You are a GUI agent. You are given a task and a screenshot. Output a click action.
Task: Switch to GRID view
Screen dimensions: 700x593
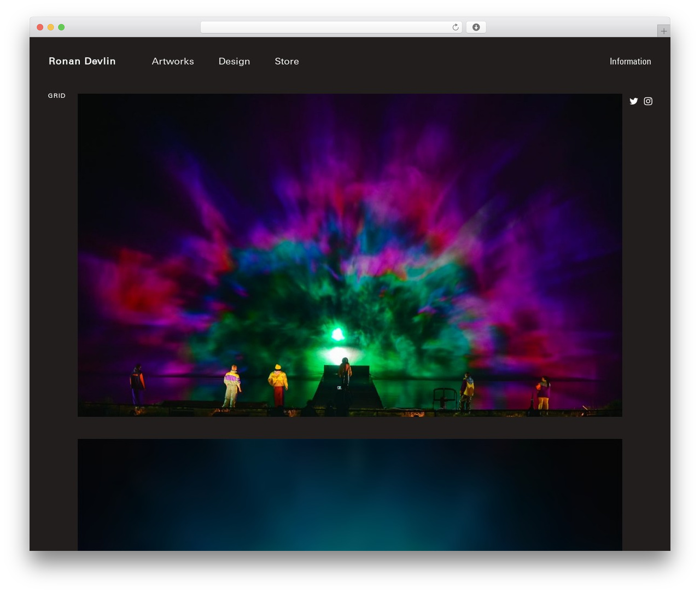coord(57,96)
